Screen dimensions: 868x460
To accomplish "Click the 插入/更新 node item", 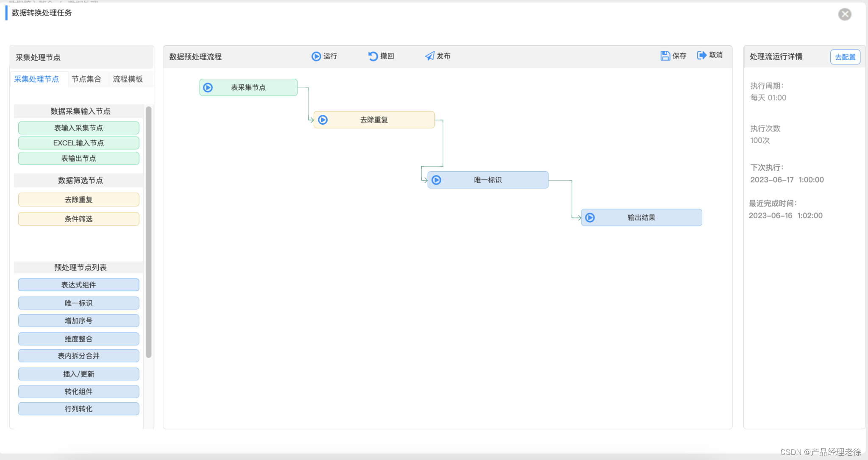I will [x=78, y=374].
